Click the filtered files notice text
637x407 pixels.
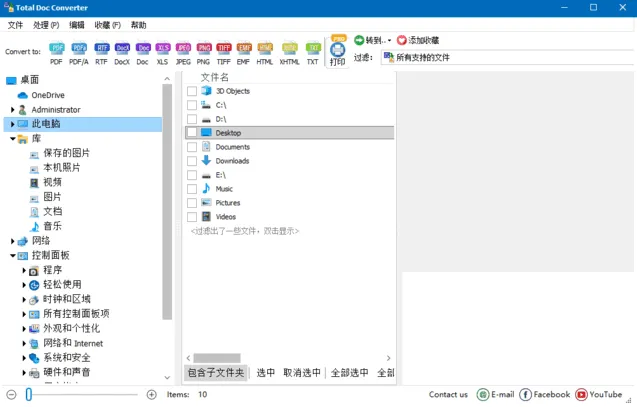pyautogui.click(x=245, y=231)
